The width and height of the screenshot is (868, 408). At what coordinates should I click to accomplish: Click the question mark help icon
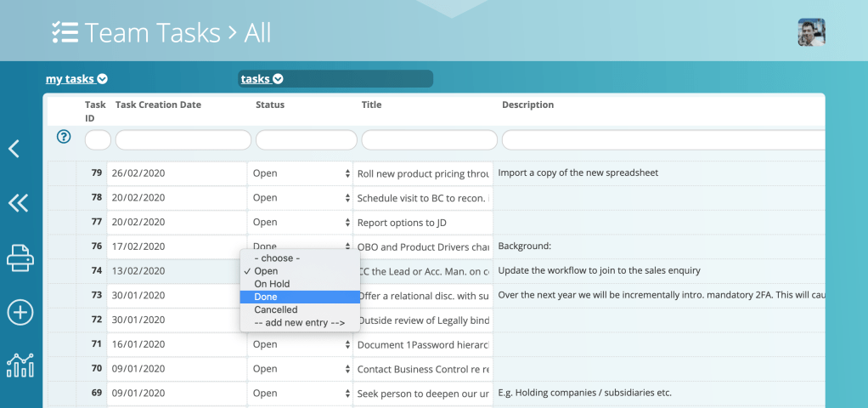(63, 136)
